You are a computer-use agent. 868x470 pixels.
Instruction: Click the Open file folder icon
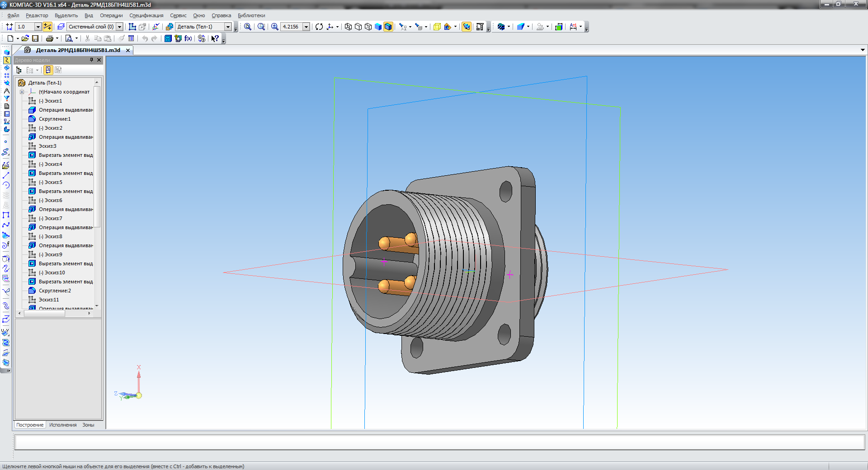click(x=25, y=38)
